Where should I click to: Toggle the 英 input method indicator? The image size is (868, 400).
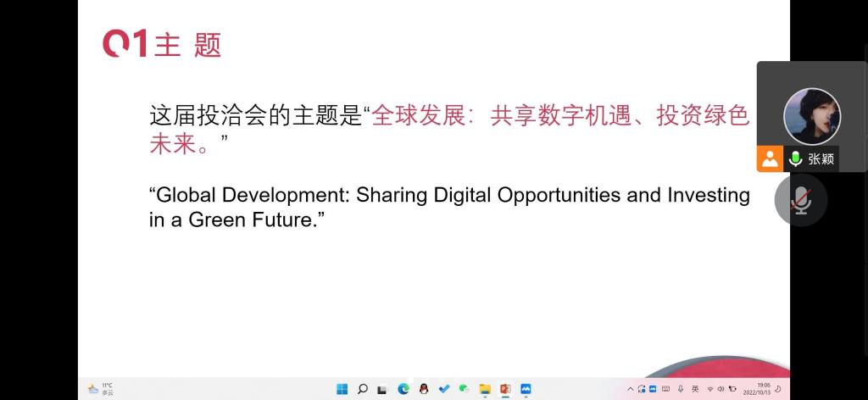pyautogui.click(x=695, y=389)
